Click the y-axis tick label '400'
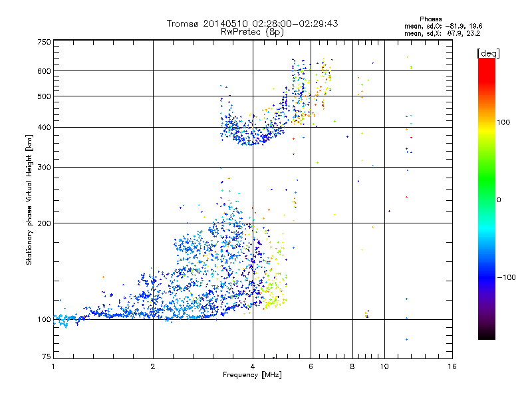Screen dimensions: 532x399 coord(45,128)
